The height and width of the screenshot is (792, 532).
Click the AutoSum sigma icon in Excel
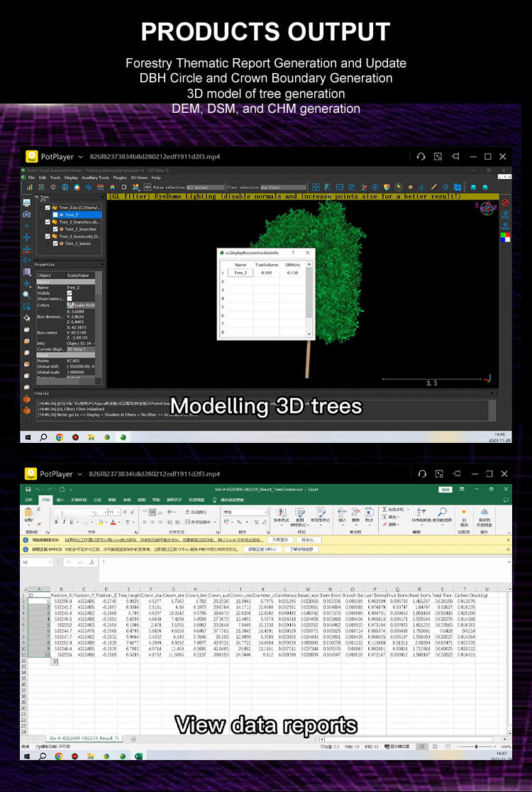384,510
